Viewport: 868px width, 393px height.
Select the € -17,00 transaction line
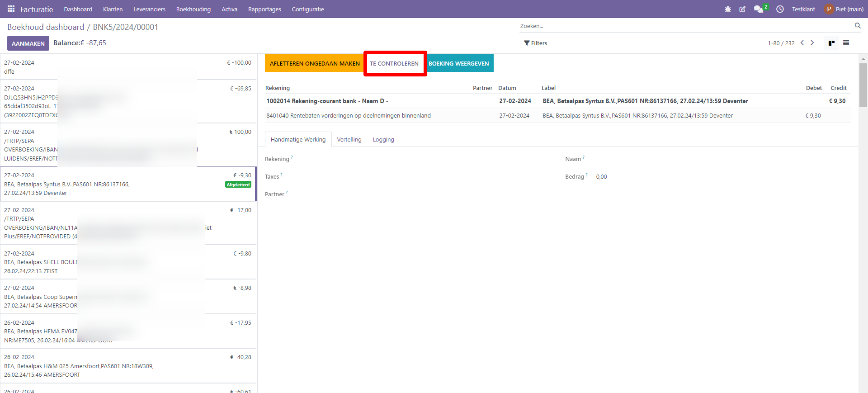pyautogui.click(x=128, y=223)
